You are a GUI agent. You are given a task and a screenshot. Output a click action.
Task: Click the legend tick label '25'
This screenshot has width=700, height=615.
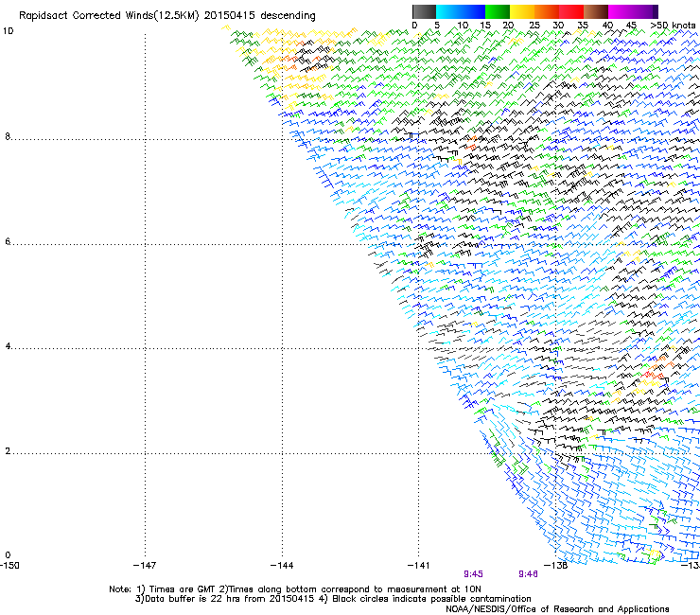coord(534,26)
